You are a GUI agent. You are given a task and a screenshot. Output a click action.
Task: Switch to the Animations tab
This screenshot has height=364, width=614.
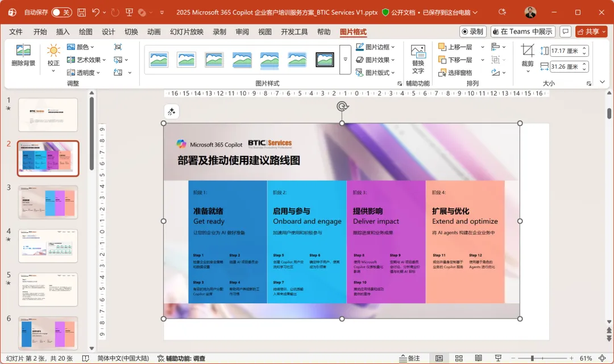[154, 32]
